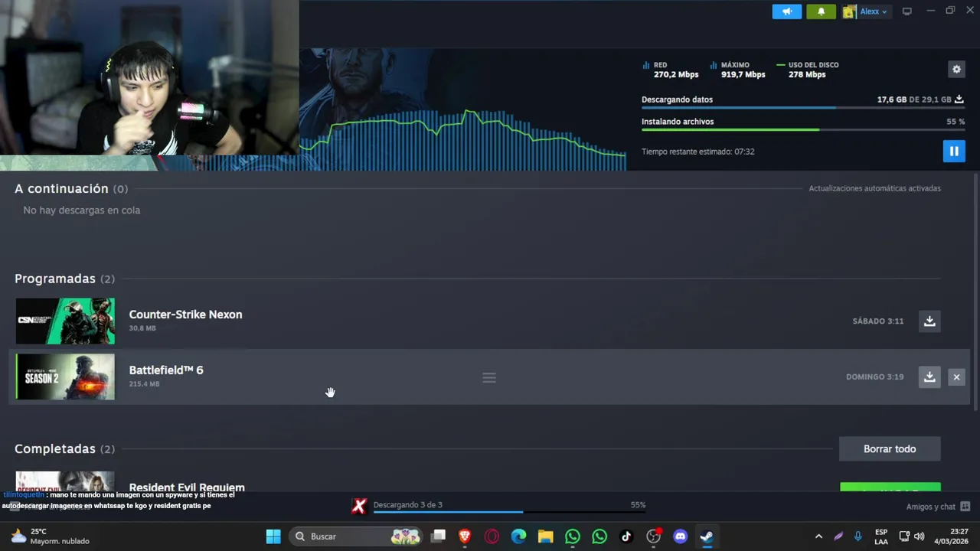Open download settings gear icon
The height and width of the screenshot is (551, 980).
point(956,69)
